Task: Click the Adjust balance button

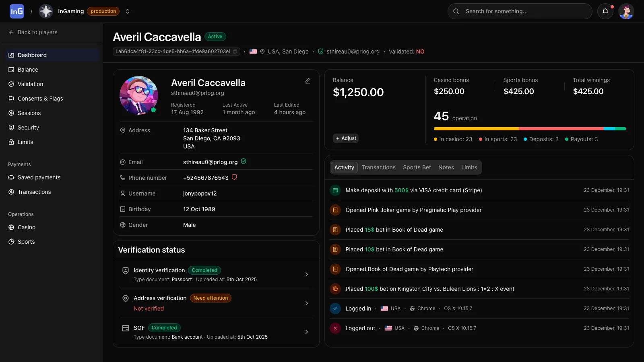Action: 345,138
